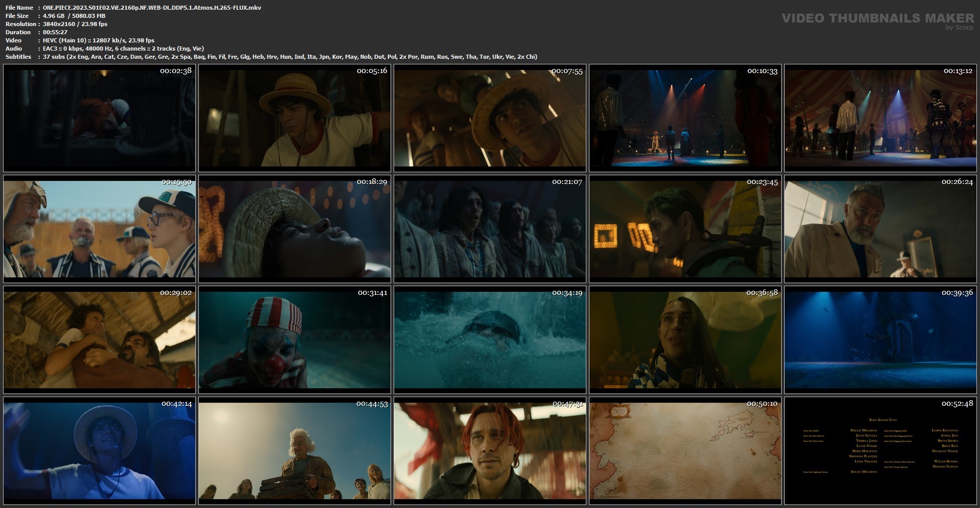Select the credits thumbnail at 00:52:48
The height and width of the screenshot is (508, 980).
(880, 451)
